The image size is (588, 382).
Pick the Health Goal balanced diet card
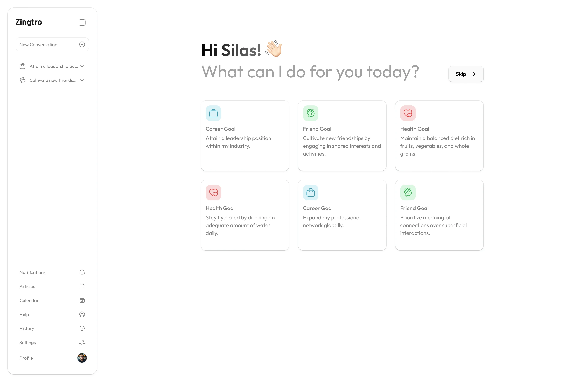pos(439,136)
